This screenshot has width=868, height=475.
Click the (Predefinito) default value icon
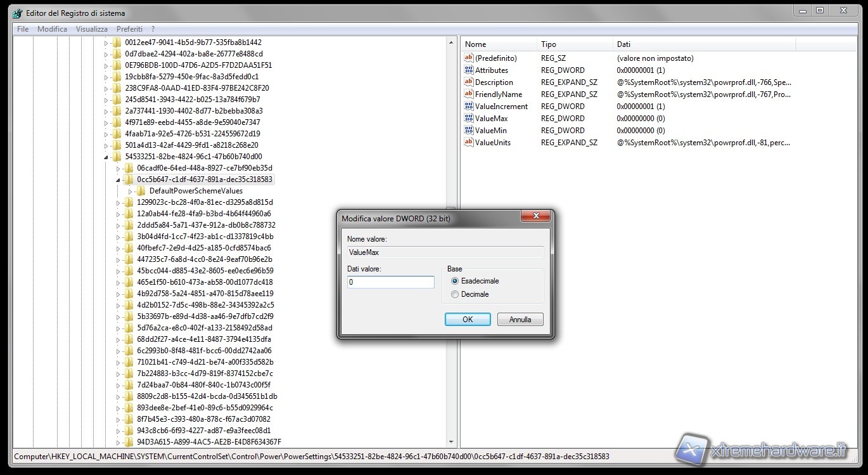469,58
